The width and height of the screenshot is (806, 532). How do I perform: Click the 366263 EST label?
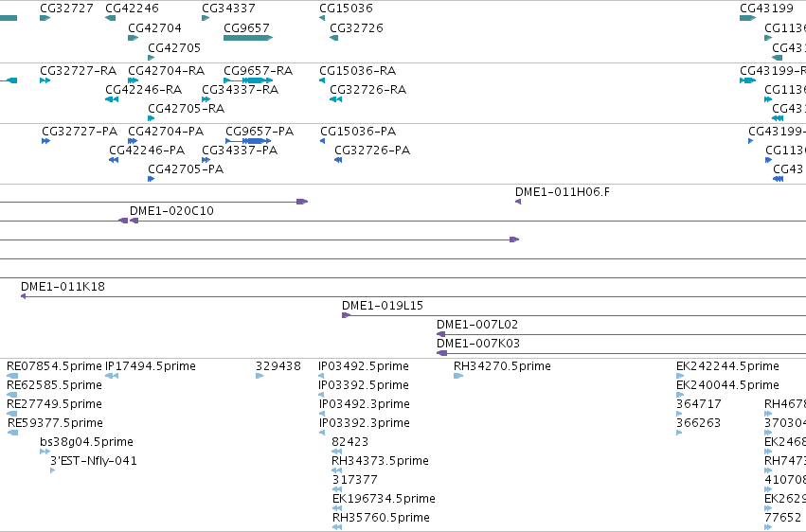[699, 423]
